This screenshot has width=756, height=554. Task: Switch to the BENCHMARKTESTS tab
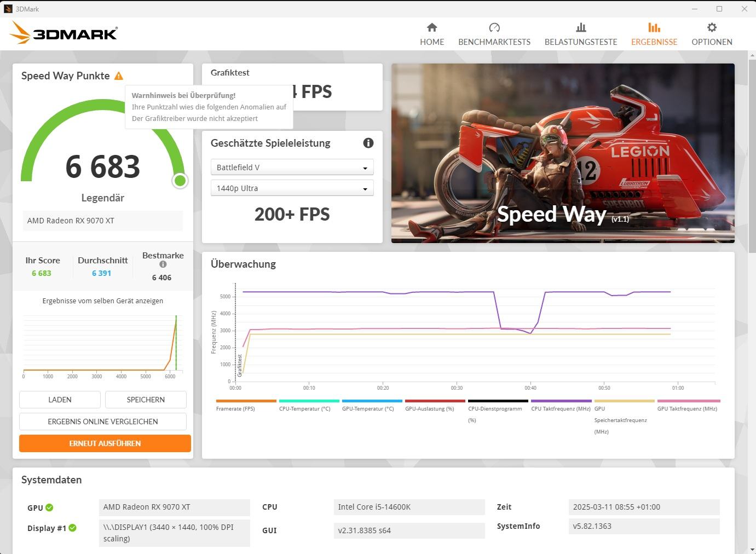click(x=494, y=42)
